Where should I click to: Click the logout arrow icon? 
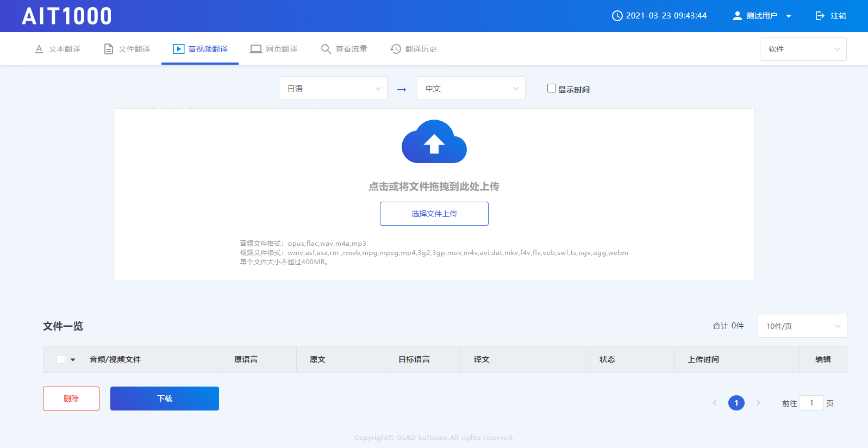pyautogui.click(x=820, y=16)
